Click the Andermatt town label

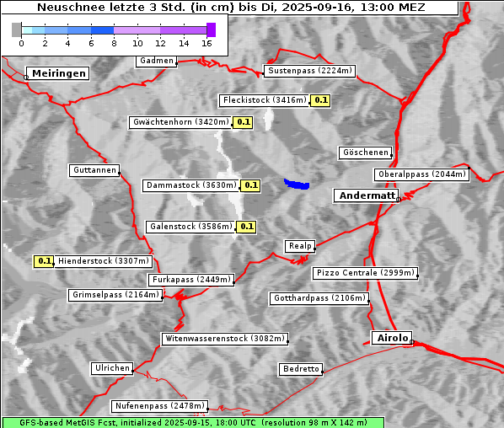pyautogui.click(x=367, y=195)
